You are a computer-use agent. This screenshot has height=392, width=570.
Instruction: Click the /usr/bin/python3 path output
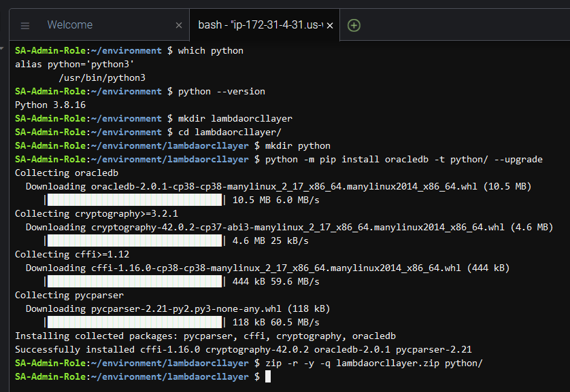(102, 77)
